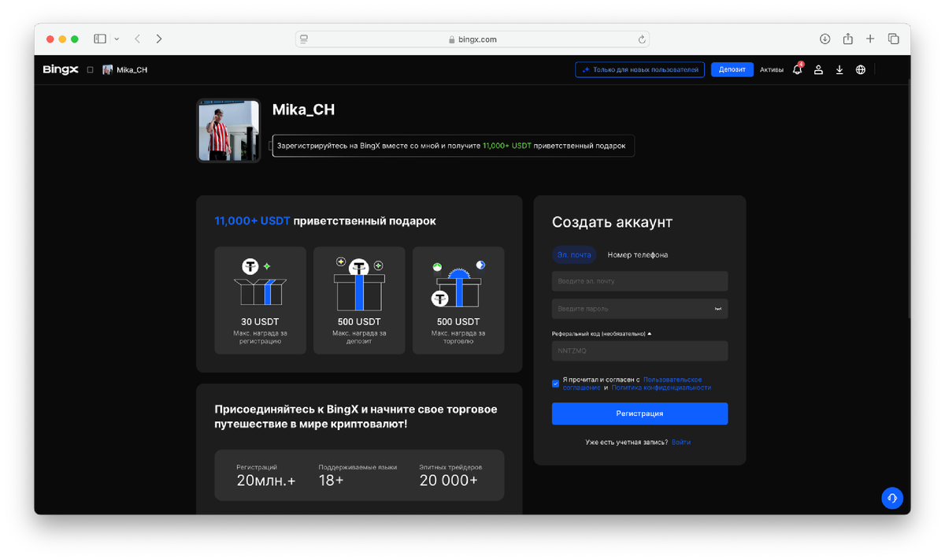Image resolution: width=945 pixels, height=560 pixels.
Task: Open the Войти login link
Action: (x=681, y=442)
